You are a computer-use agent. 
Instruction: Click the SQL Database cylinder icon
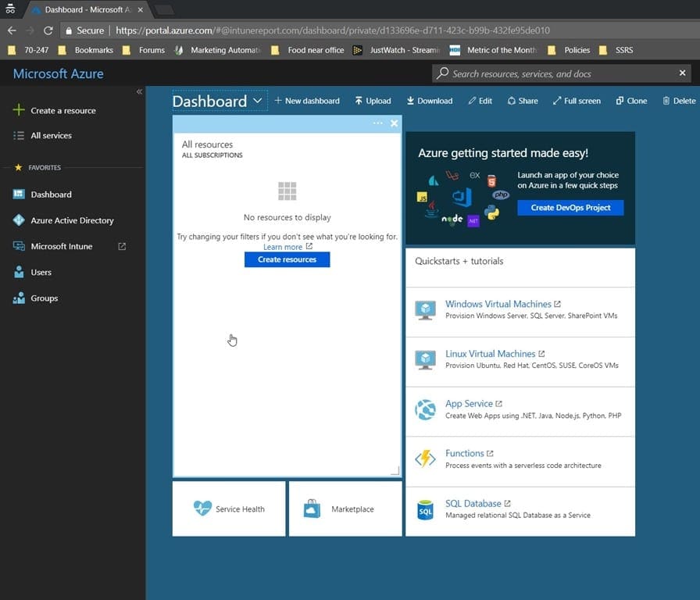click(426, 510)
